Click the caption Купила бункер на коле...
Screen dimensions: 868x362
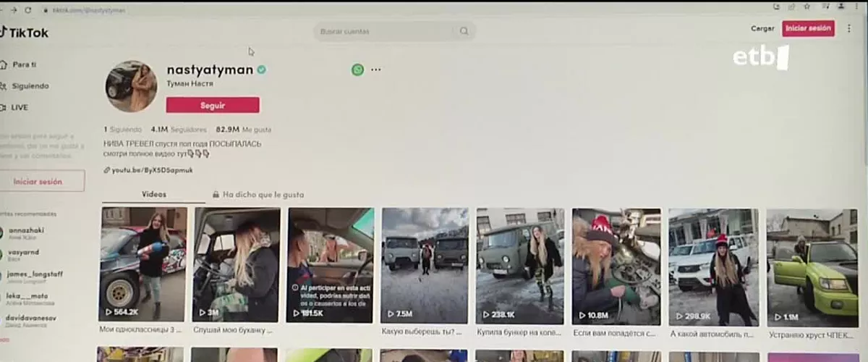[519, 332]
